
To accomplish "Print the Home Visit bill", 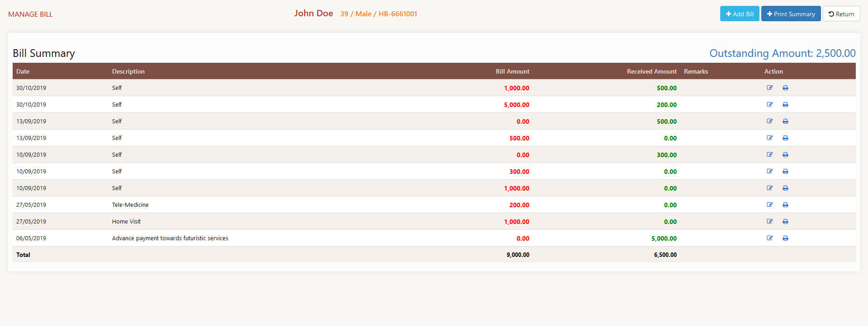I will tap(785, 222).
